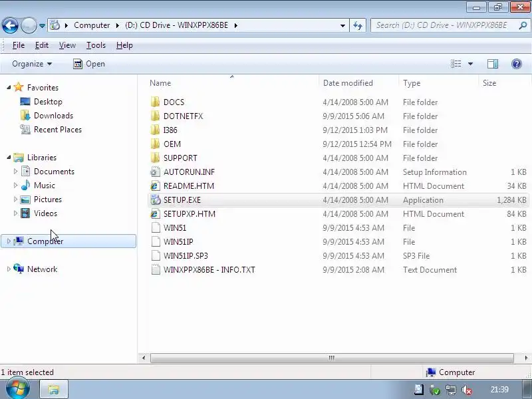Select Downloads in Favorites
532x399 pixels.
[53, 115]
